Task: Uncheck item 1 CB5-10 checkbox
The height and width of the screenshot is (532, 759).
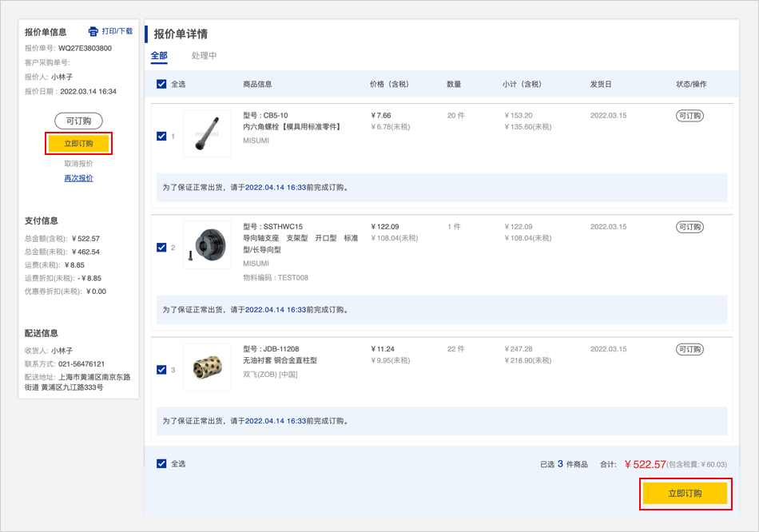Action: click(162, 136)
